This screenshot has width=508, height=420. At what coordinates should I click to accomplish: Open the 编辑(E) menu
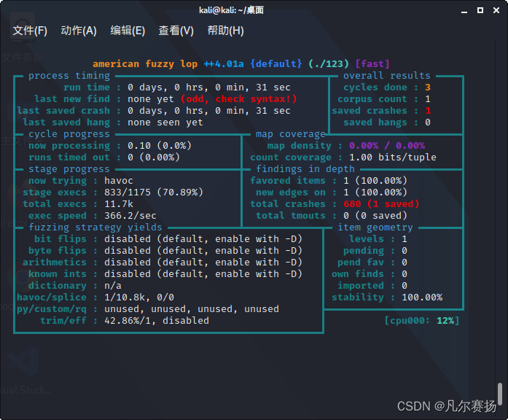pos(128,31)
